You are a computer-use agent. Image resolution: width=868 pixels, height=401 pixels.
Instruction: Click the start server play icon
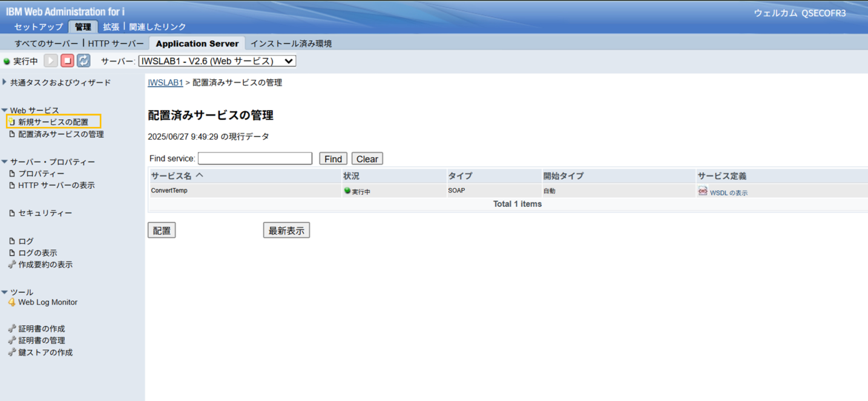click(51, 61)
